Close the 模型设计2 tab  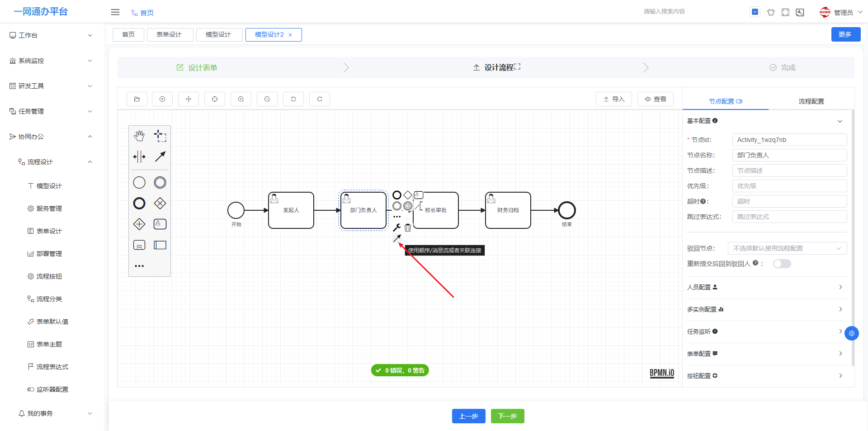pyautogui.click(x=290, y=35)
